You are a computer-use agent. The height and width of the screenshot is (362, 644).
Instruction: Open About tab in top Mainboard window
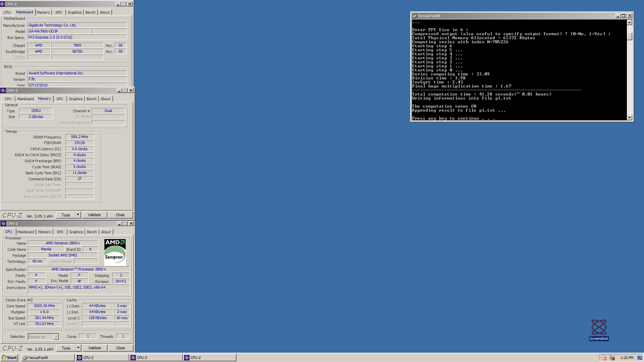tap(105, 12)
